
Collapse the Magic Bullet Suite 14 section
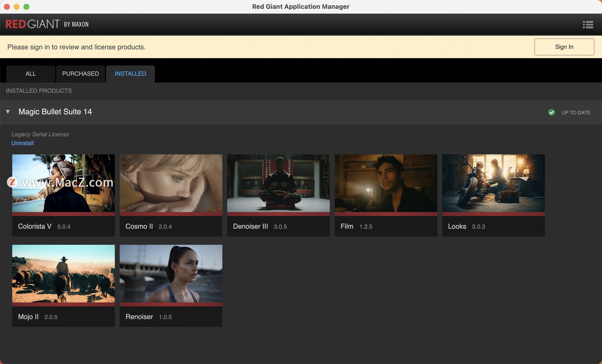click(8, 112)
